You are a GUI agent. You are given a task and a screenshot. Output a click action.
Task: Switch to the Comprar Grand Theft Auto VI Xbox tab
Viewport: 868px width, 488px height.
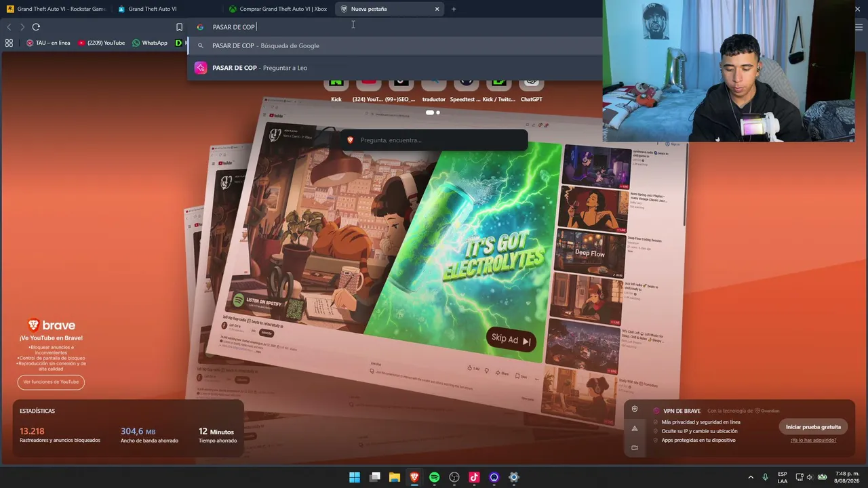(277, 9)
